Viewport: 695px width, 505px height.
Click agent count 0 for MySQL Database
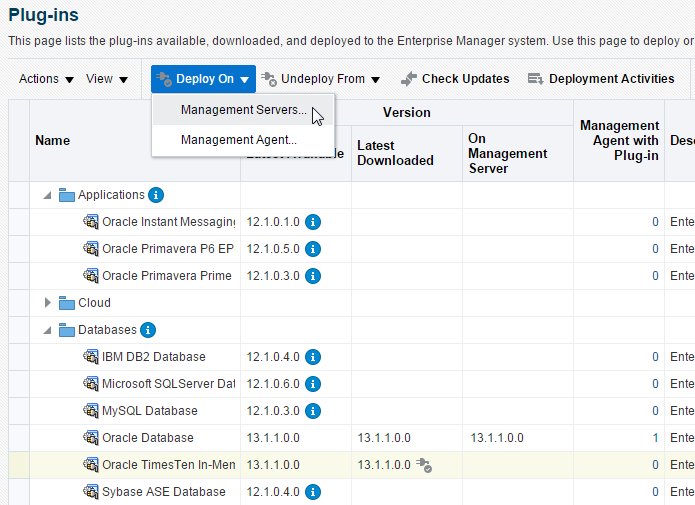click(655, 411)
